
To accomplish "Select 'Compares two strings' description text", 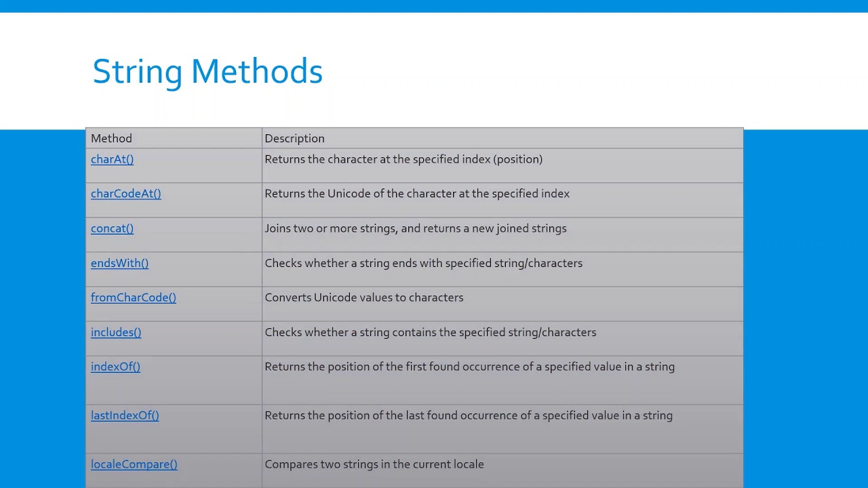I will click(x=374, y=464).
